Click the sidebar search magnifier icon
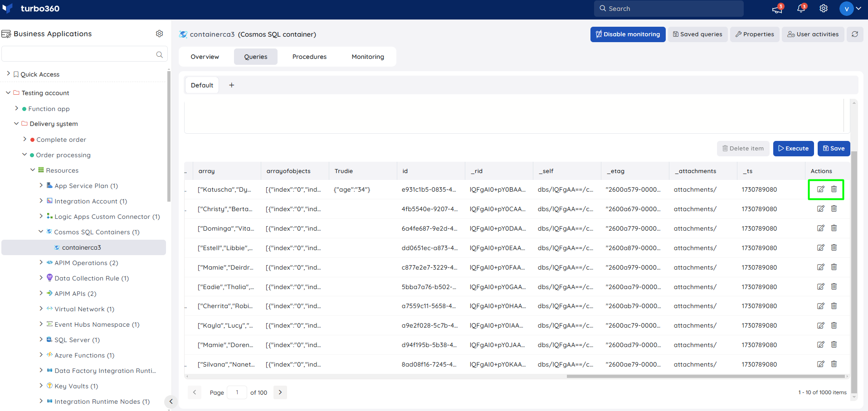Screen dimensions: 868x411 [x=160, y=54]
